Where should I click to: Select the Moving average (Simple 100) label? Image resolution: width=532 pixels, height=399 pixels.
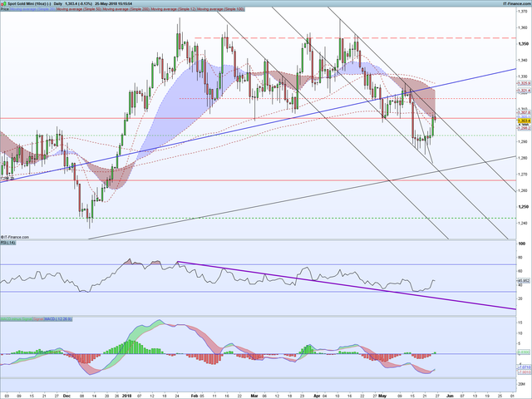click(220, 9)
